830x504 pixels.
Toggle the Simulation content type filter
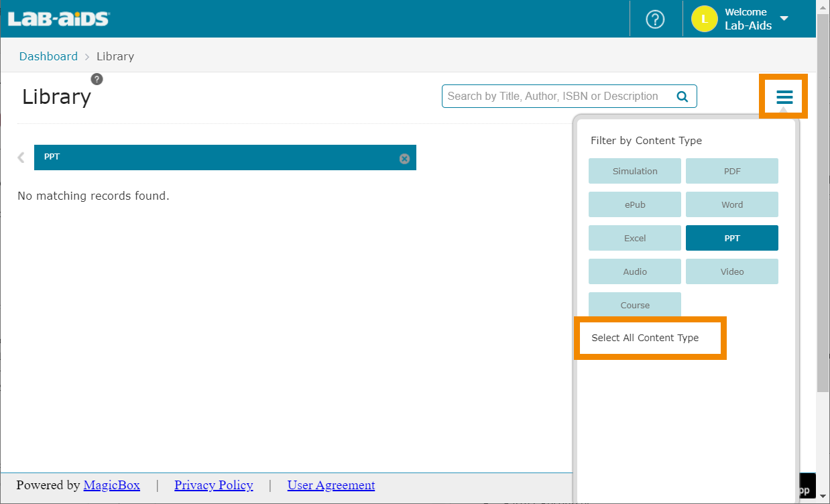[634, 171]
